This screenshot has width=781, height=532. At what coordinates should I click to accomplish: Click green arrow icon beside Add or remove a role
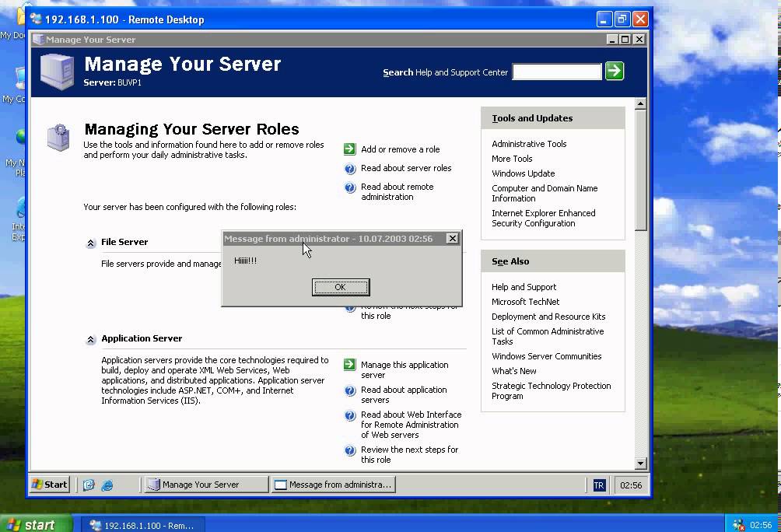click(349, 149)
